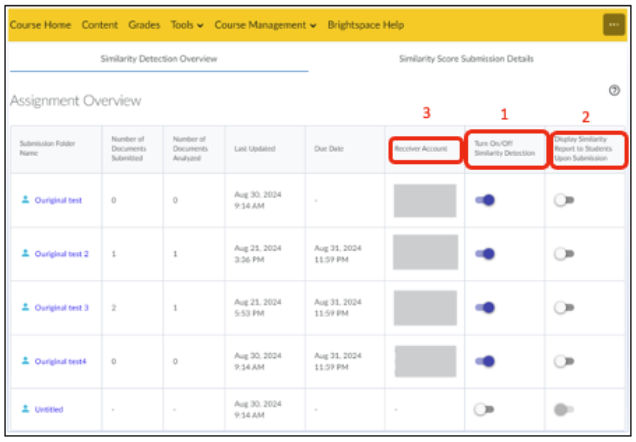Screen dimensions: 636x442
Task: Click disabled student report toggle for Untitled
Action: coord(564,410)
